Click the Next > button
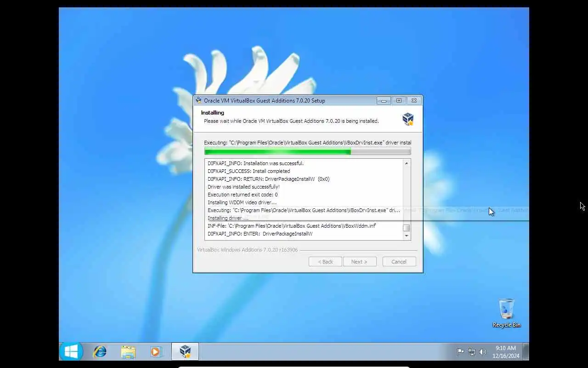The width and height of the screenshot is (588, 368). 360,262
